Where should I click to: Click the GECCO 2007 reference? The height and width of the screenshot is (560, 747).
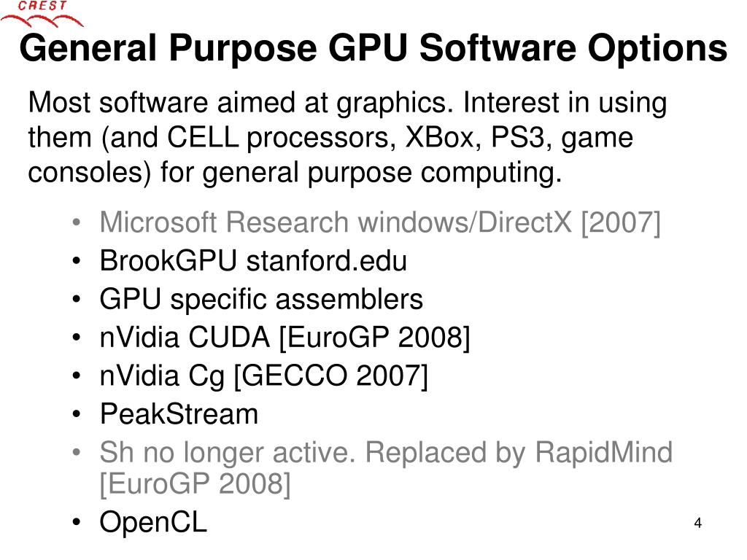coord(331,376)
